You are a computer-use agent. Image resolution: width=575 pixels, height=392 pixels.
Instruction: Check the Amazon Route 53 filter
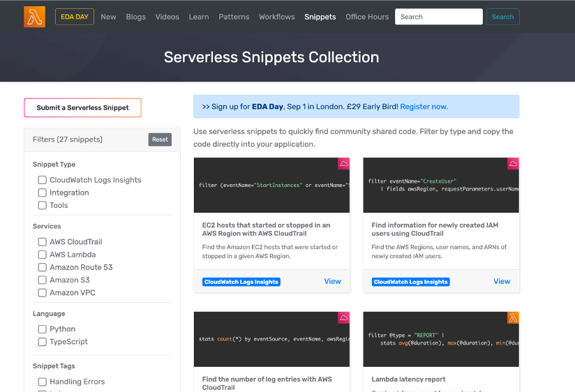click(42, 267)
